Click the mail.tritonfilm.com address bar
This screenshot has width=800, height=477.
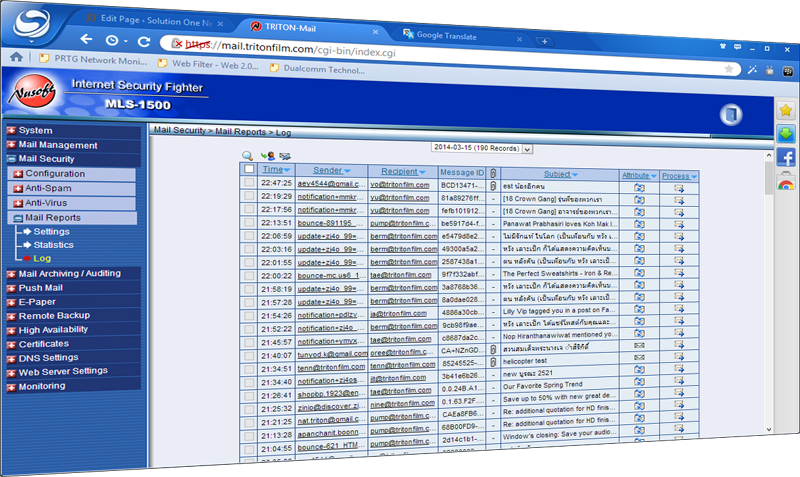coord(449,56)
